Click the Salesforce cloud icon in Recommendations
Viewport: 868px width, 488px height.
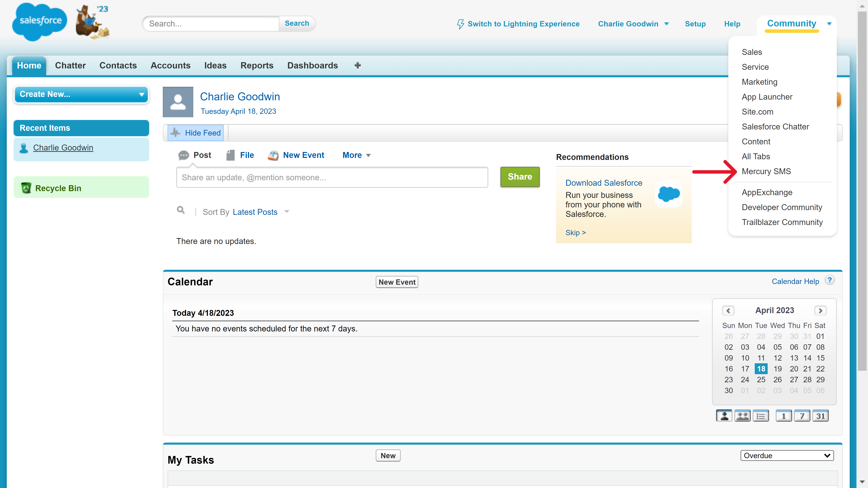(x=668, y=194)
